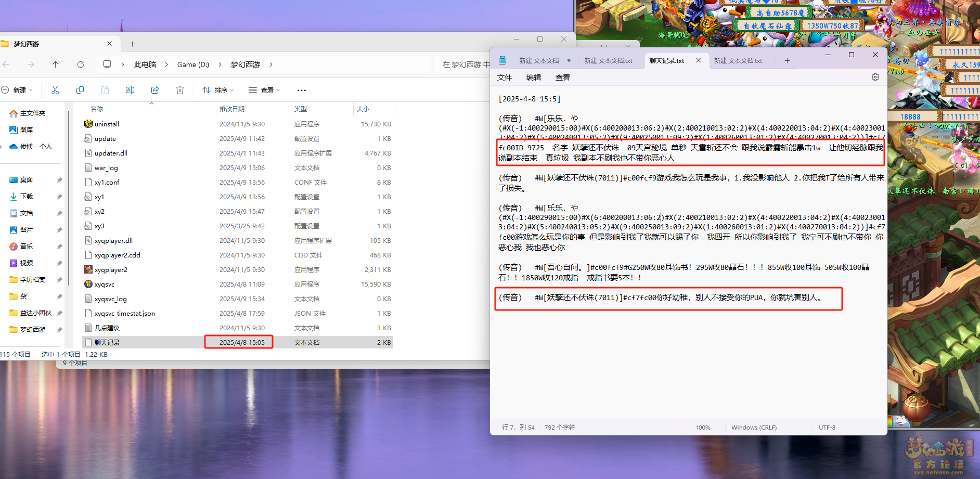Expand chevron before 此电脑 in address bar
Image resolution: width=980 pixels, height=479 pixels.
pos(123,64)
